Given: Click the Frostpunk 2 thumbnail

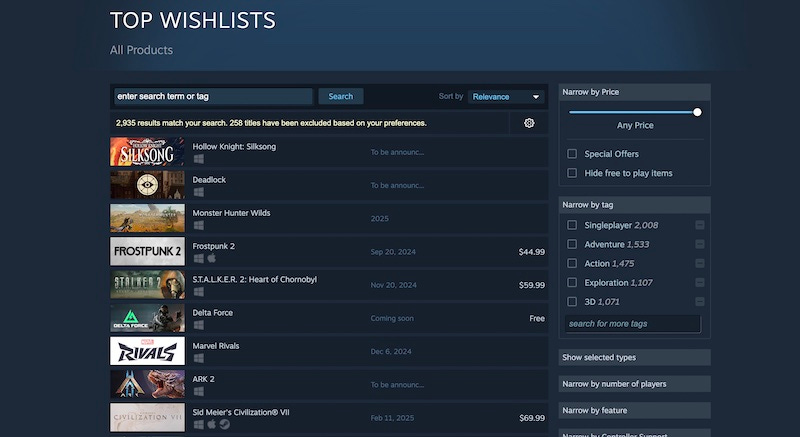Looking at the screenshot, I should coord(147,251).
